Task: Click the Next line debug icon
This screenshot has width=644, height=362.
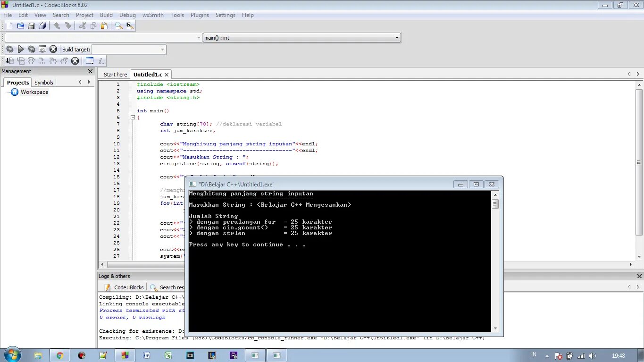Action: (32, 61)
